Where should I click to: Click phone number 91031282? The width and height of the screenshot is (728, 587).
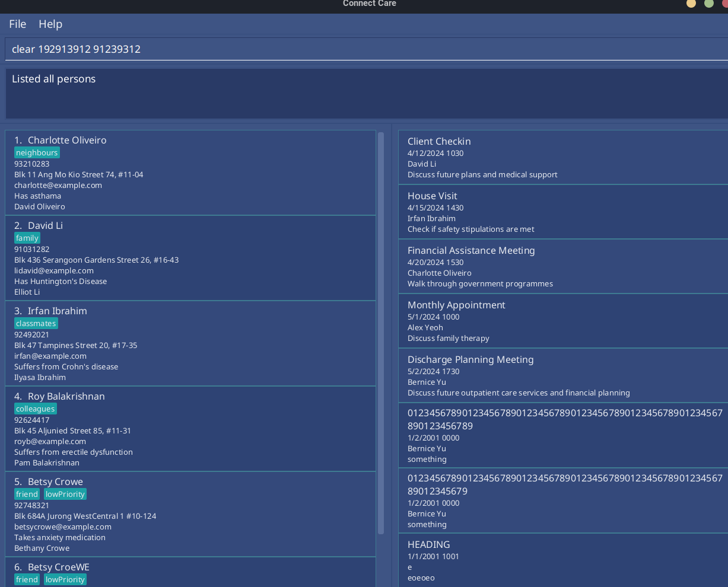(x=32, y=249)
